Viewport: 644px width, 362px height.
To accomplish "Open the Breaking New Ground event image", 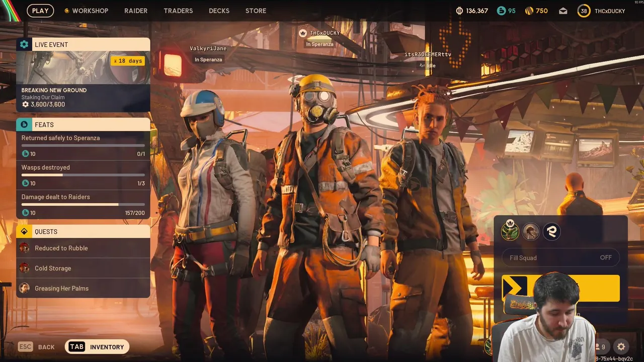I will tap(83, 67).
